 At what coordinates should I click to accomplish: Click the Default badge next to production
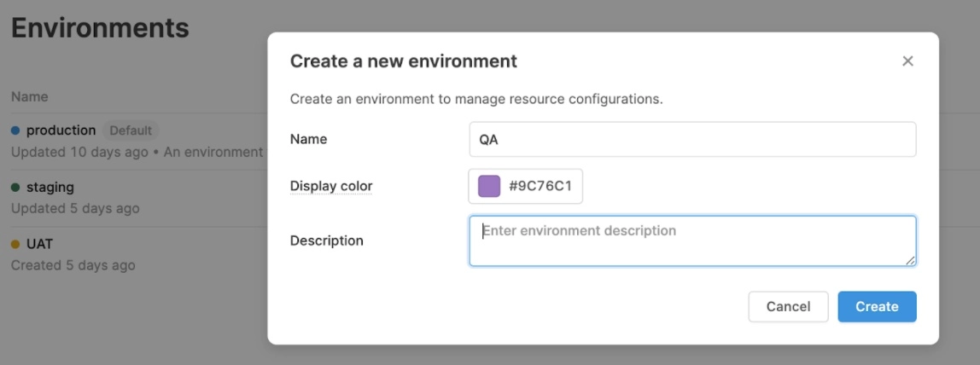[131, 130]
